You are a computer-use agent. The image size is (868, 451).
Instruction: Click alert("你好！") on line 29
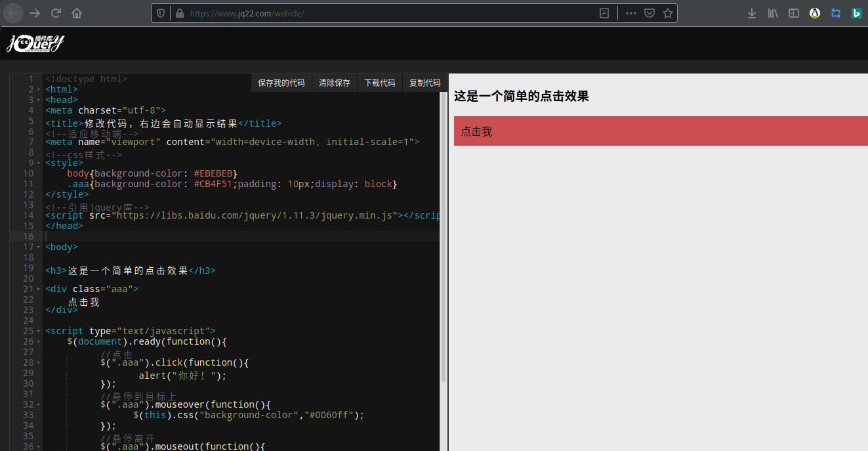[182, 376]
